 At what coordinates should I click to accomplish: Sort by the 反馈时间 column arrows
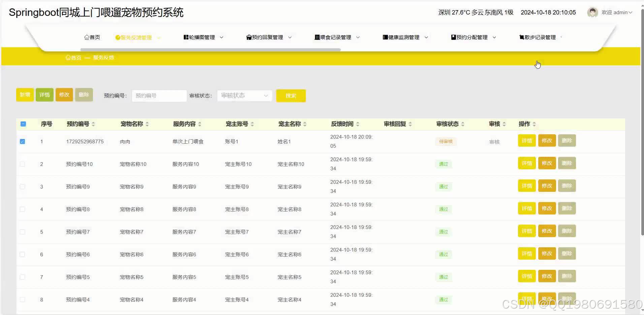pyautogui.click(x=358, y=124)
